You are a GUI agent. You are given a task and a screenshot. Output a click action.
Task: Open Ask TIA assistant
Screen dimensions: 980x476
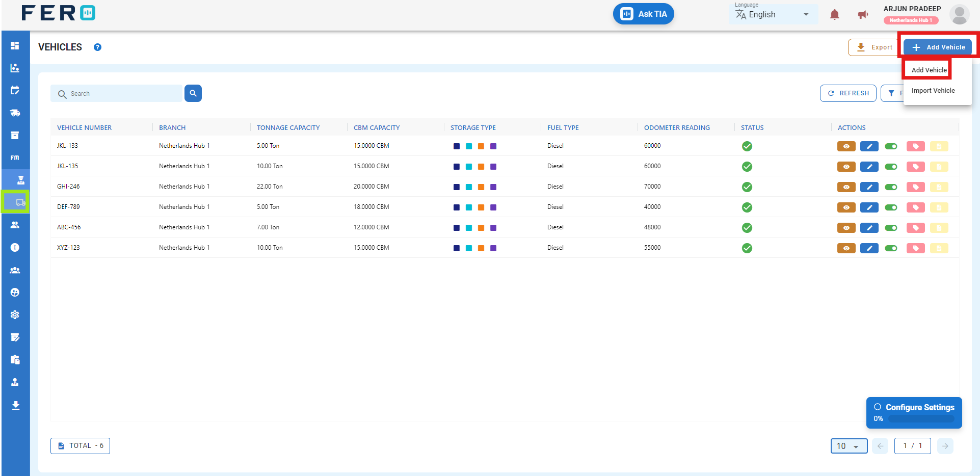click(x=644, y=14)
